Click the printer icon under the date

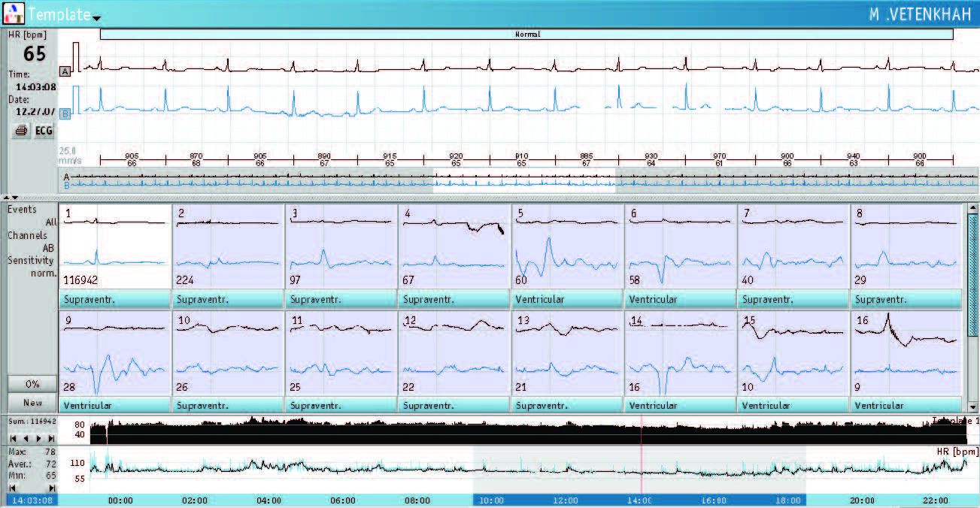[x=21, y=131]
